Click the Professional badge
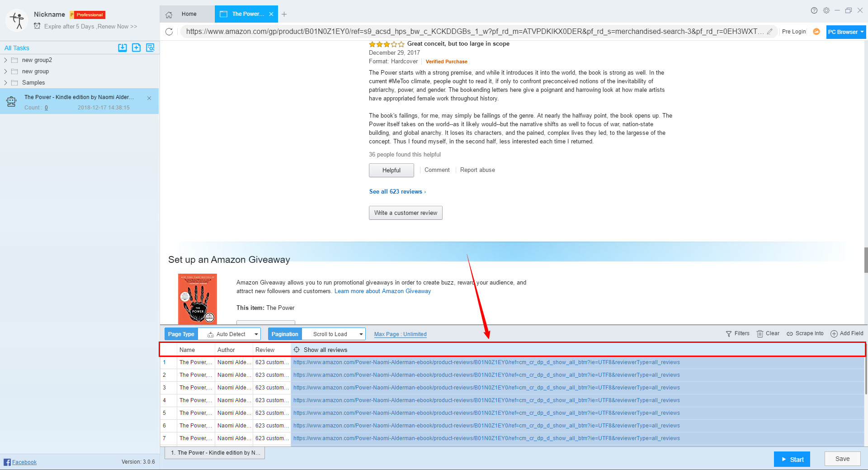Screen dimensions: 868x470 88,15
